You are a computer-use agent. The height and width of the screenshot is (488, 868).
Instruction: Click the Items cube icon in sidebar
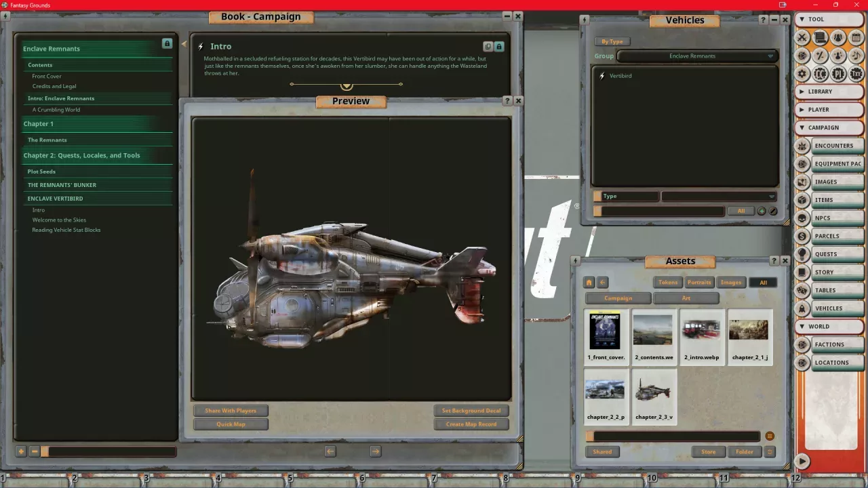tap(802, 200)
